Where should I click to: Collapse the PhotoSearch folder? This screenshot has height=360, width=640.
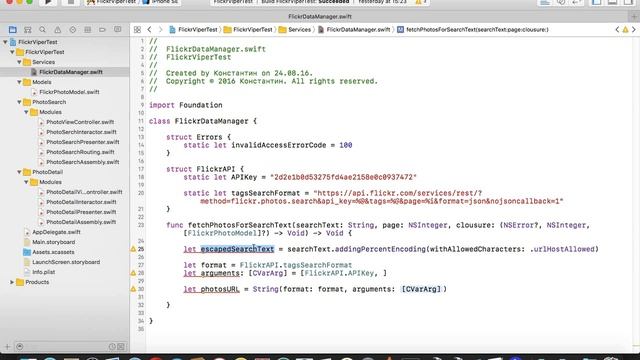(19, 102)
